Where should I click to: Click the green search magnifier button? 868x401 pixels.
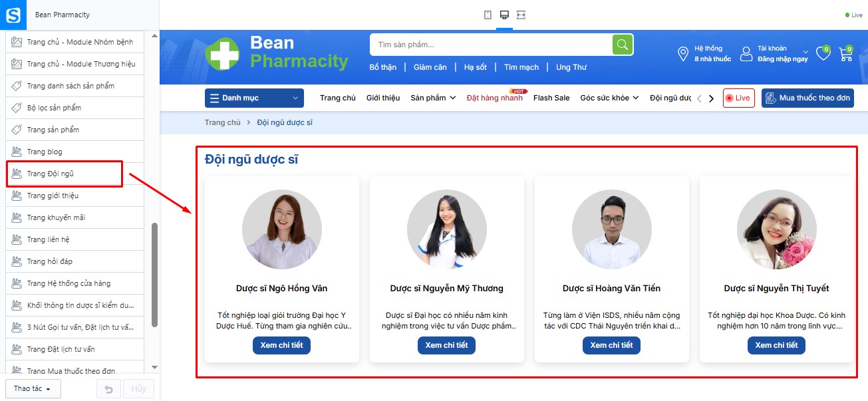(623, 45)
